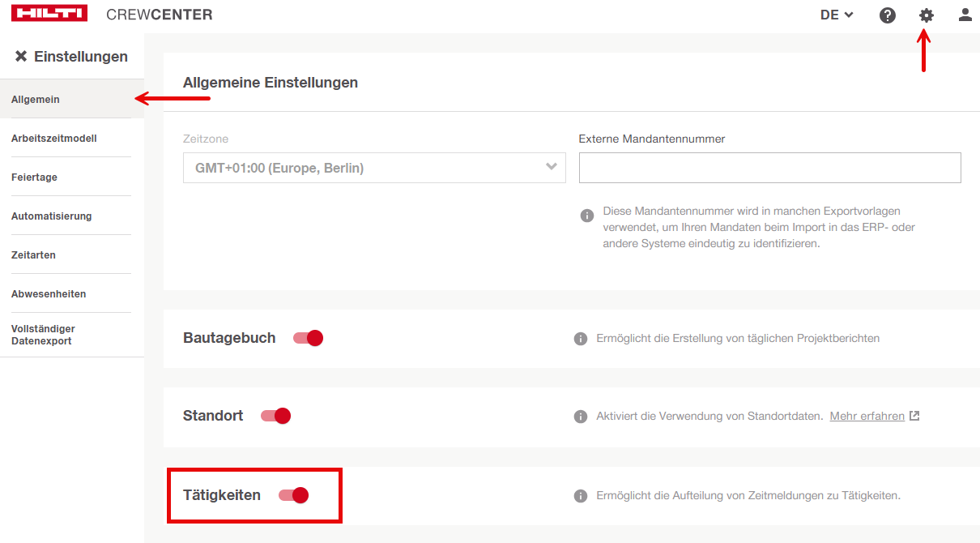The height and width of the screenshot is (543, 980).
Task: Expand the Zeitzone dropdown
Action: click(374, 168)
